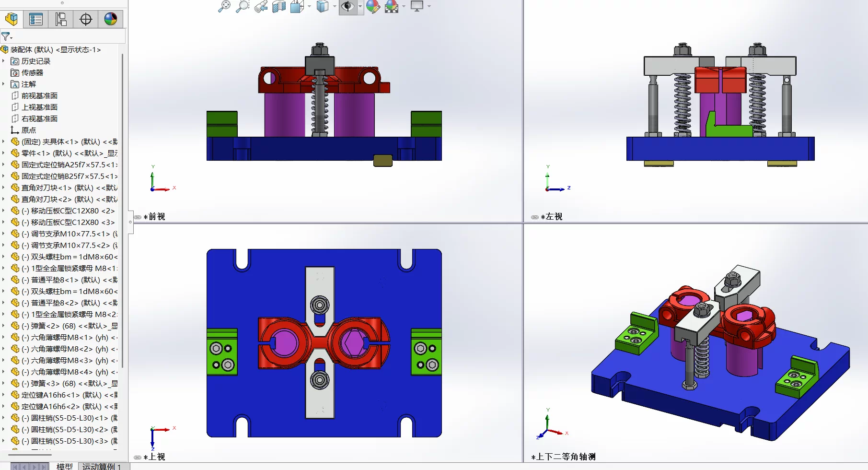This screenshot has height=470, width=868.
Task: Click the feature tree filter funnel icon
Action: click(x=6, y=36)
